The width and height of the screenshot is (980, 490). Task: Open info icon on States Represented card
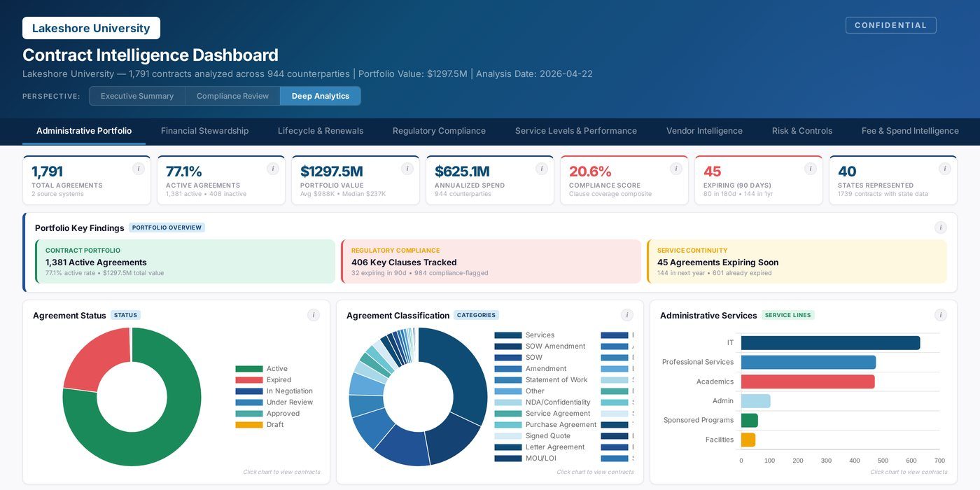[945, 169]
